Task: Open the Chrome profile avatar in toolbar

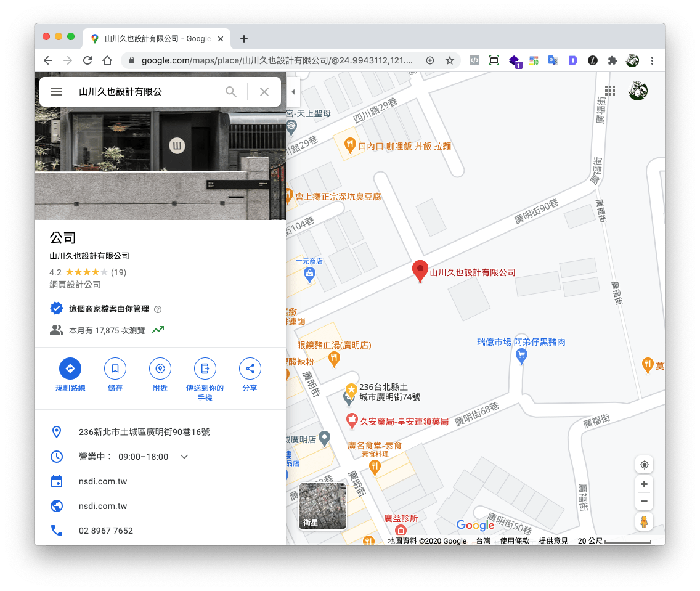Action: coord(632,60)
